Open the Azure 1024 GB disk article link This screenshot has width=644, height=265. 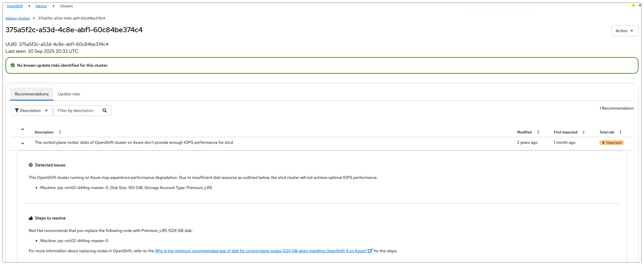pyautogui.click(x=261, y=251)
